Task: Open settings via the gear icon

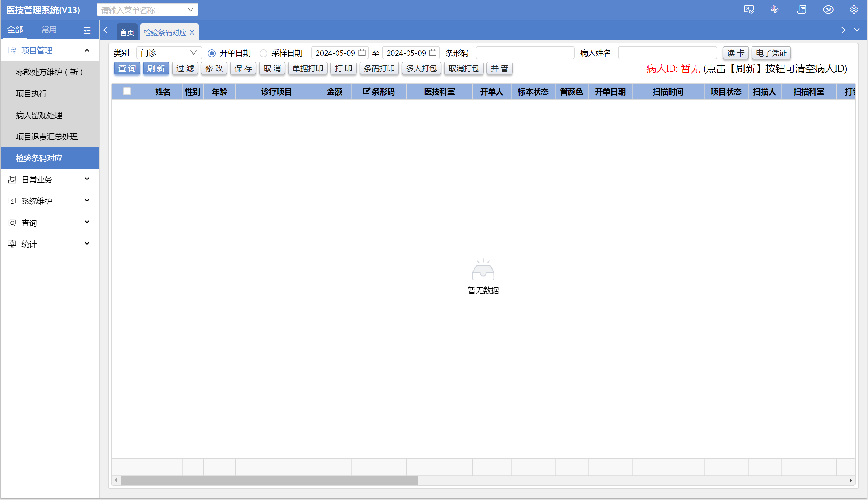Action: point(854,10)
